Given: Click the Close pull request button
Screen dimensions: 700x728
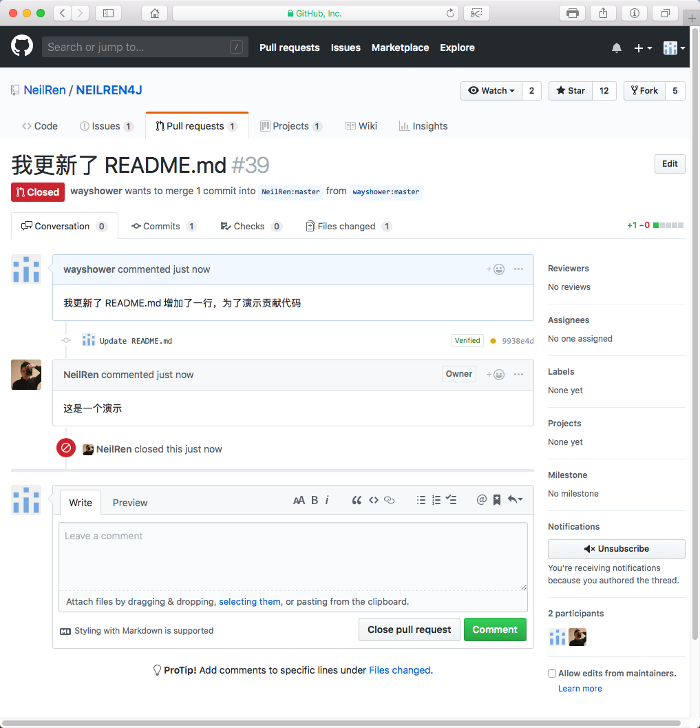Looking at the screenshot, I should [x=409, y=630].
